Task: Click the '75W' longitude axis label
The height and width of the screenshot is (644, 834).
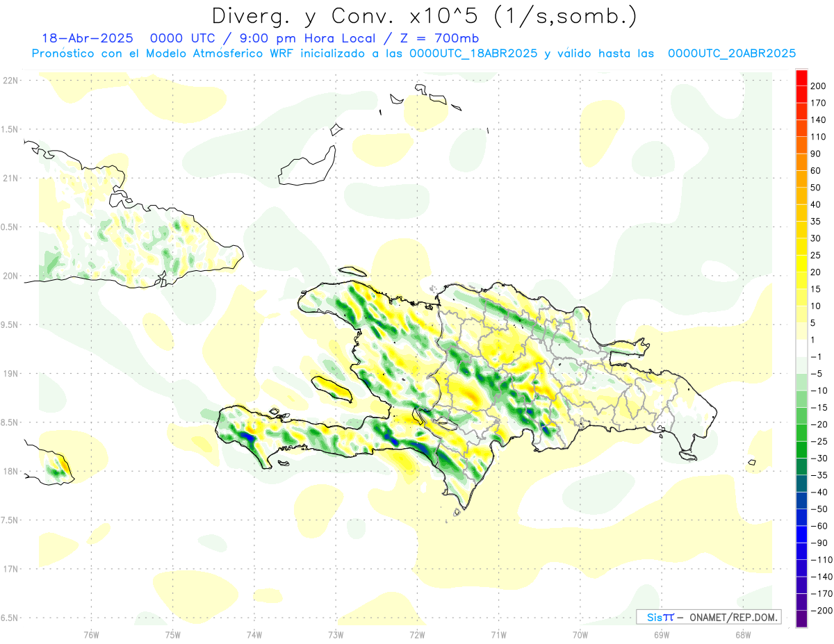Action: [173, 635]
